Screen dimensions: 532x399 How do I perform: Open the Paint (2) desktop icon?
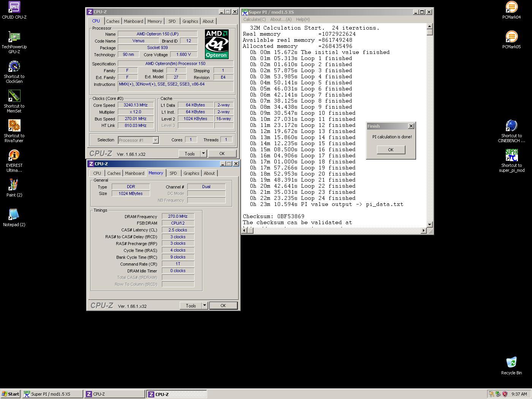[x=14, y=185]
